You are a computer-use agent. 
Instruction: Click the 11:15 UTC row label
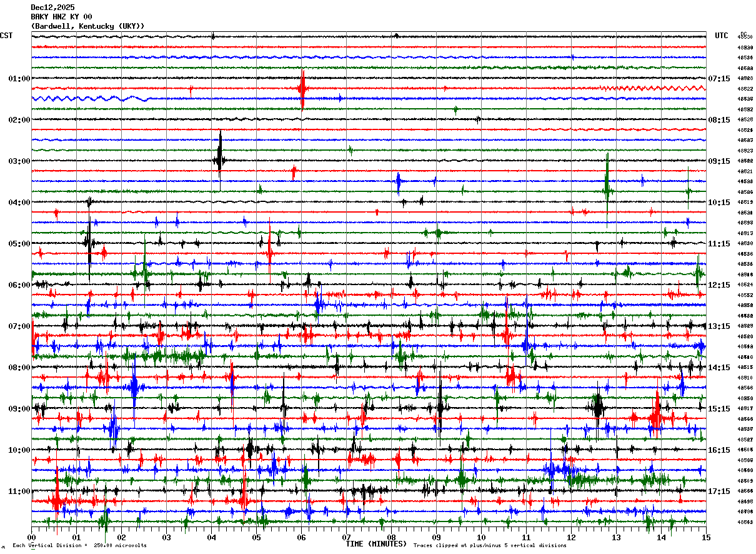coord(719,244)
